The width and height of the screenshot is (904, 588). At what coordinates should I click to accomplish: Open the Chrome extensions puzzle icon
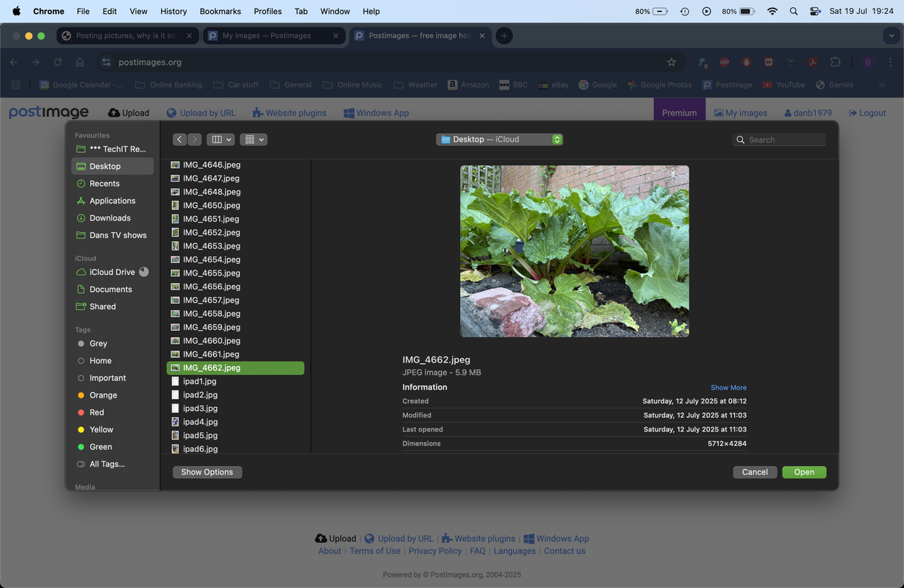pos(835,62)
